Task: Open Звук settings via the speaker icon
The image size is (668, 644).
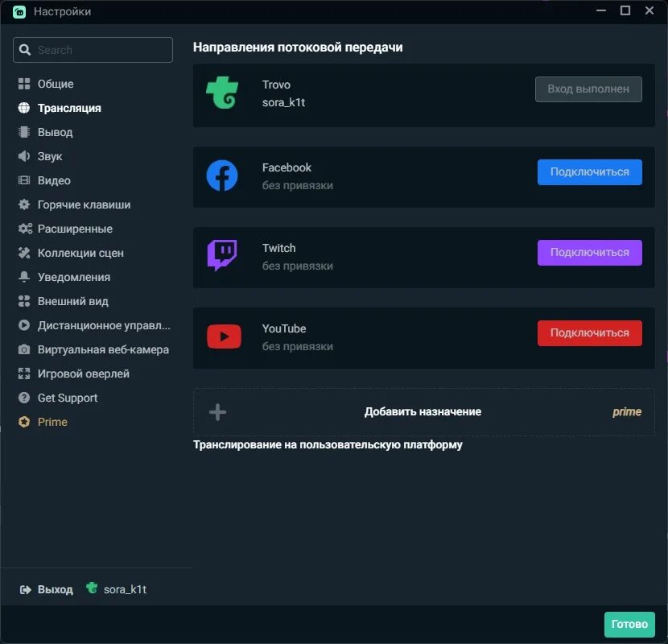Action: (x=24, y=156)
